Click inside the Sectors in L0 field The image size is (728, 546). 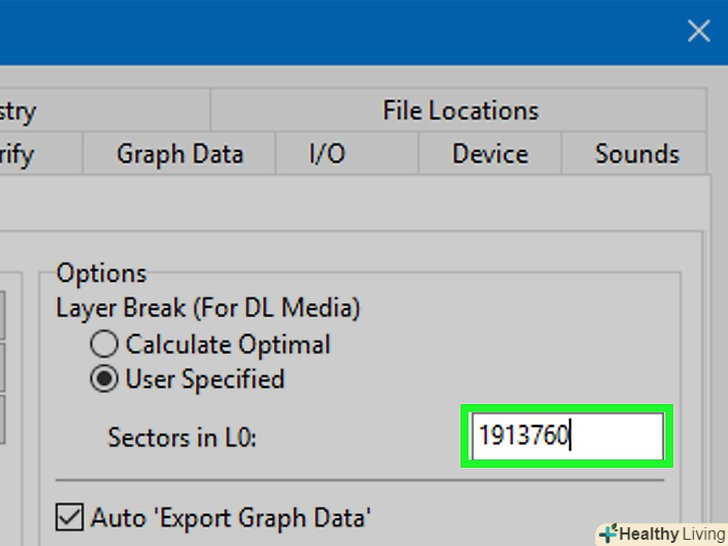(566, 436)
